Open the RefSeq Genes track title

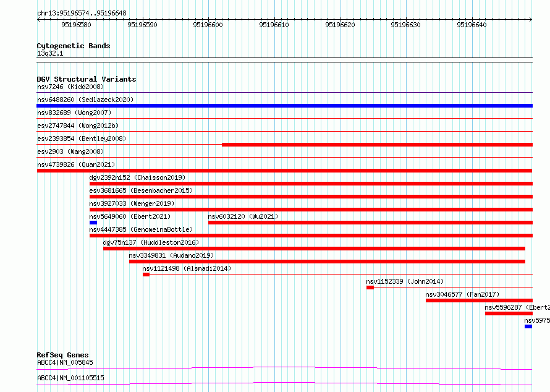[62, 355]
